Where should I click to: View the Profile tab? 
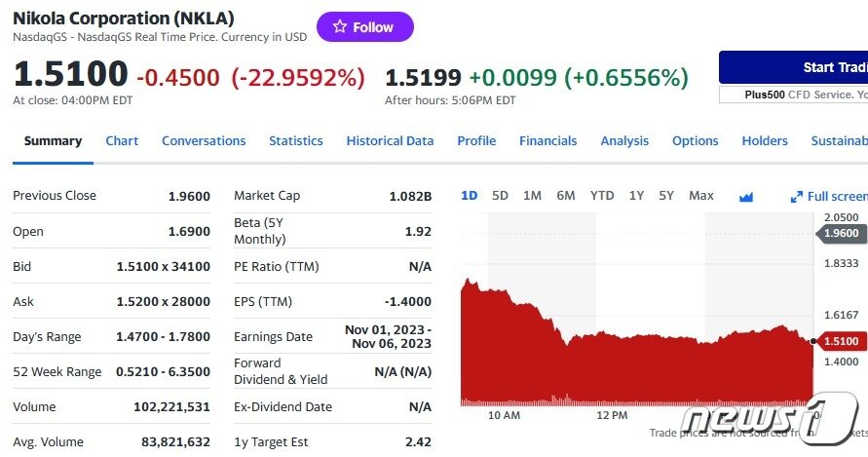476,141
